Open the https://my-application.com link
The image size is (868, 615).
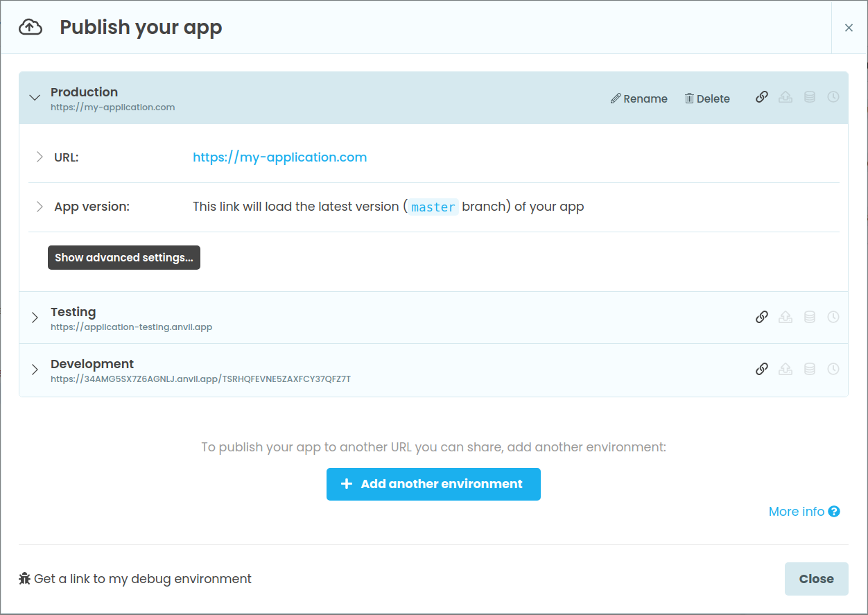click(x=279, y=157)
